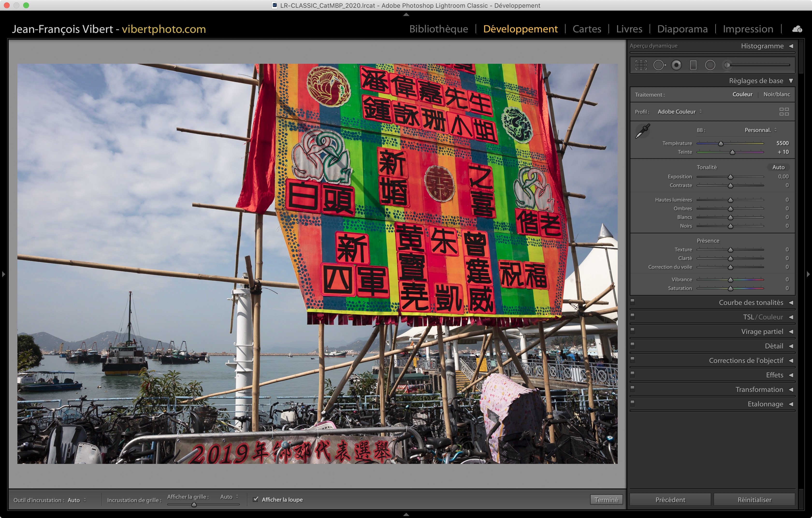Expand the TSL / Couleur panel

tap(763, 317)
